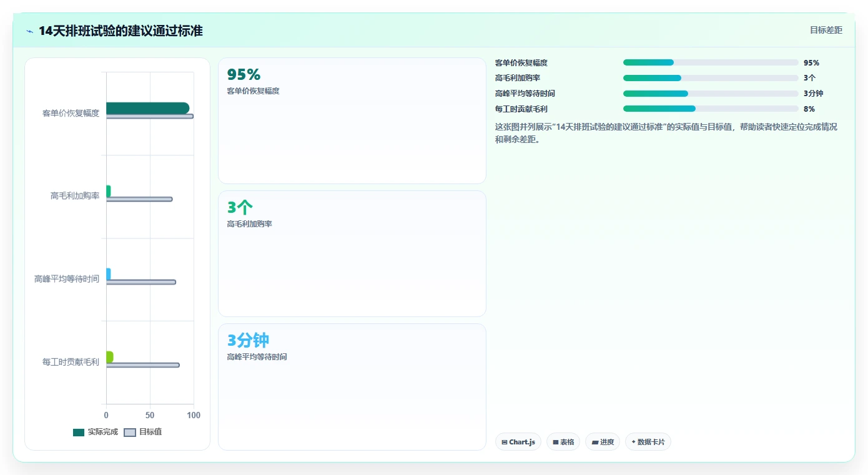The height and width of the screenshot is (475, 868).
Task: Click the 目标值 legend text
Action: tap(150, 432)
